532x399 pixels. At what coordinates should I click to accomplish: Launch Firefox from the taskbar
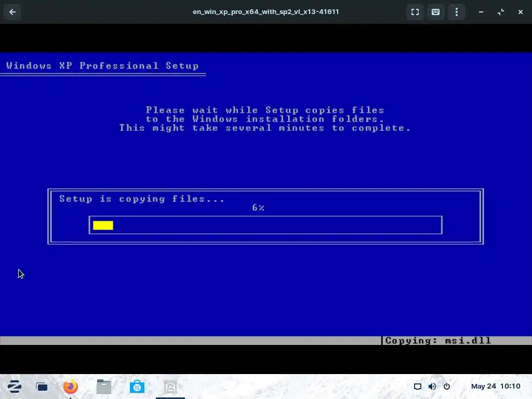70,387
